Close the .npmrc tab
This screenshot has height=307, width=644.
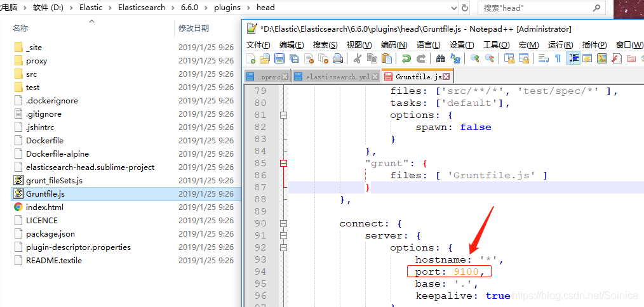click(x=285, y=77)
